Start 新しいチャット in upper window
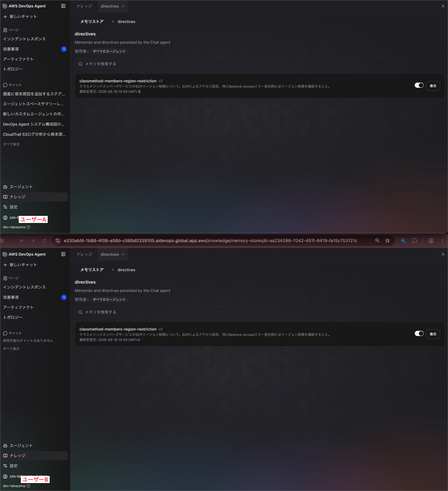The width and height of the screenshot is (448, 491). coord(20,17)
